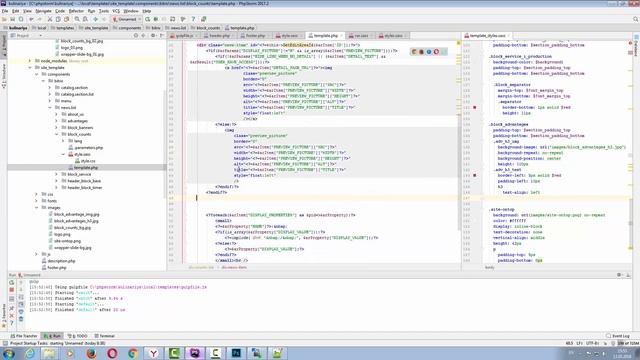Click Scroll from Source icon in Project panel
Viewport: 640px width, 360px height.
pyautogui.click(x=136, y=36)
